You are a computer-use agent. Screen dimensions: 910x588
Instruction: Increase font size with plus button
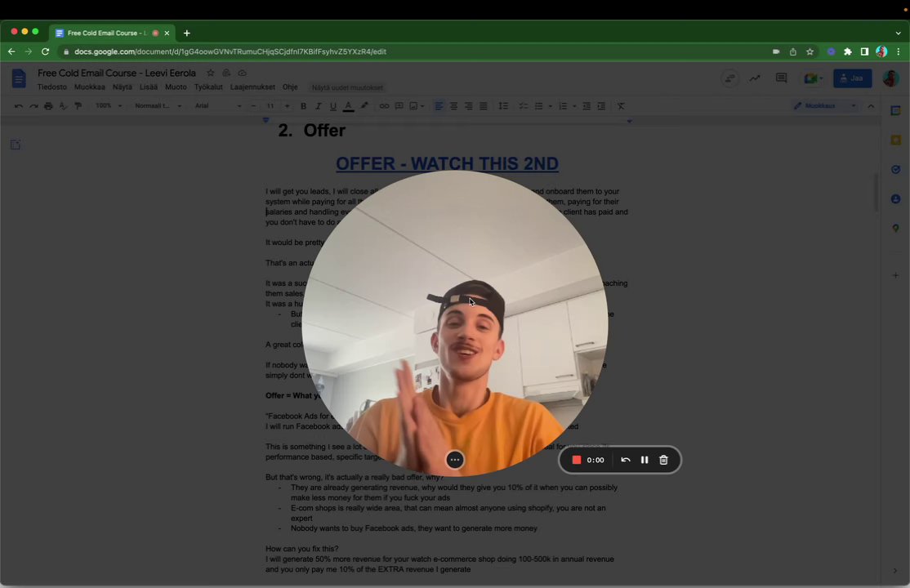click(x=287, y=106)
